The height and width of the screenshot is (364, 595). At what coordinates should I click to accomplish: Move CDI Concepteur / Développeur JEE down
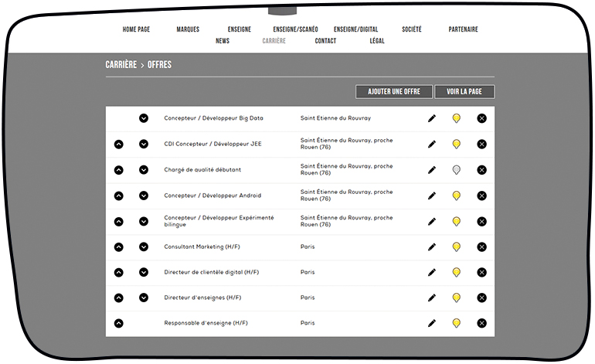click(x=144, y=144)
